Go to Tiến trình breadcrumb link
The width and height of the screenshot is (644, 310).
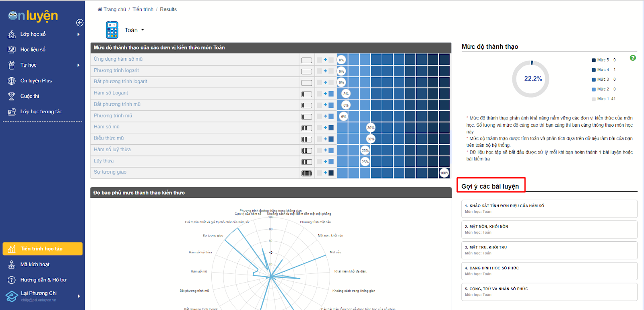tap(143, 9)
